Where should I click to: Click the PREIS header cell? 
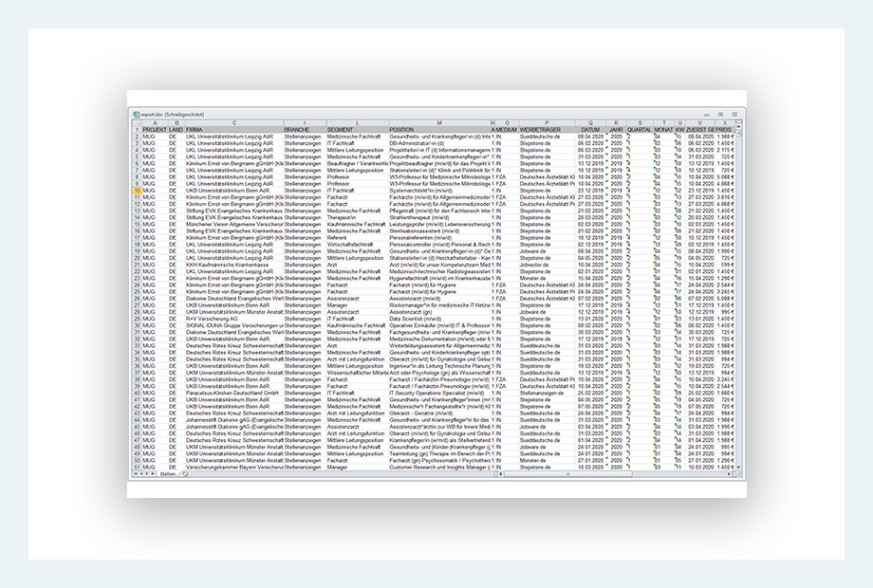[725, 130]
